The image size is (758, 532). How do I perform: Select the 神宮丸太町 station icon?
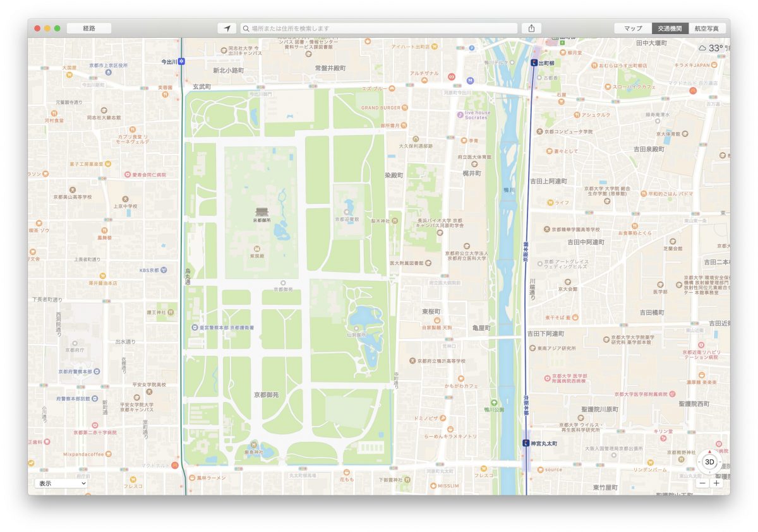tap(526, 443)
